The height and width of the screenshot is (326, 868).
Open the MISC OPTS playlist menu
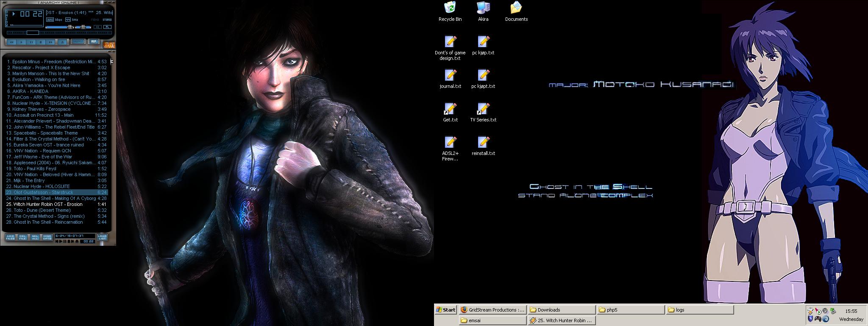click(47, 237)
